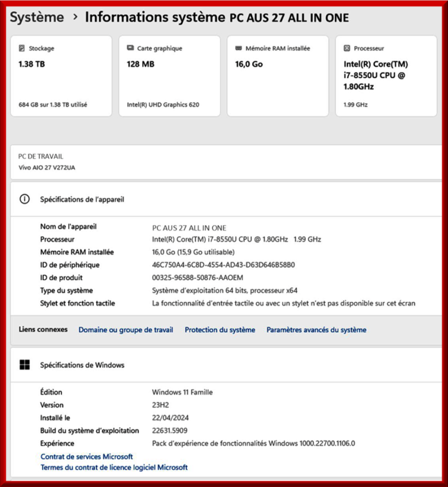Click the Mémoire RAM installée icon
Image resolution: width=448 pixels, height=487 pixels.
click(238, 48)
